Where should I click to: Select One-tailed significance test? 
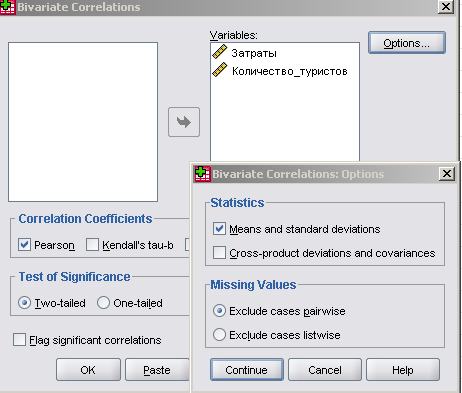(x=103, y=303)
